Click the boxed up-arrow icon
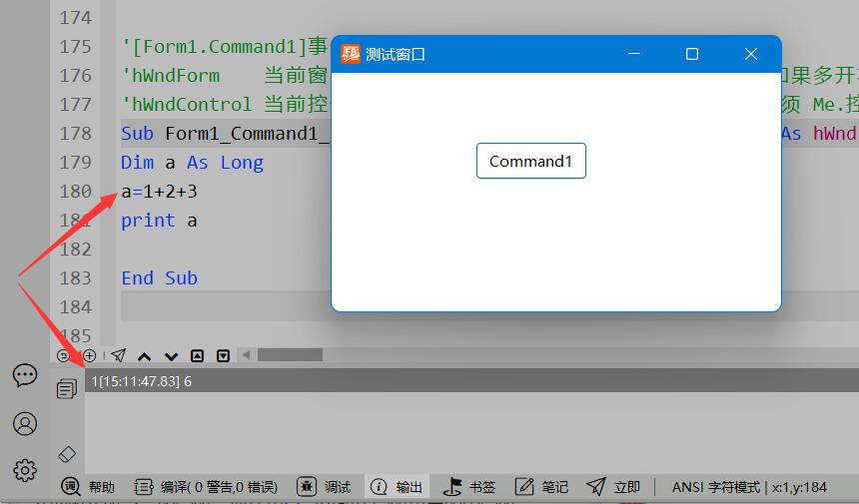Viewport: 859px width, 504px height. (x=197, y=355)
